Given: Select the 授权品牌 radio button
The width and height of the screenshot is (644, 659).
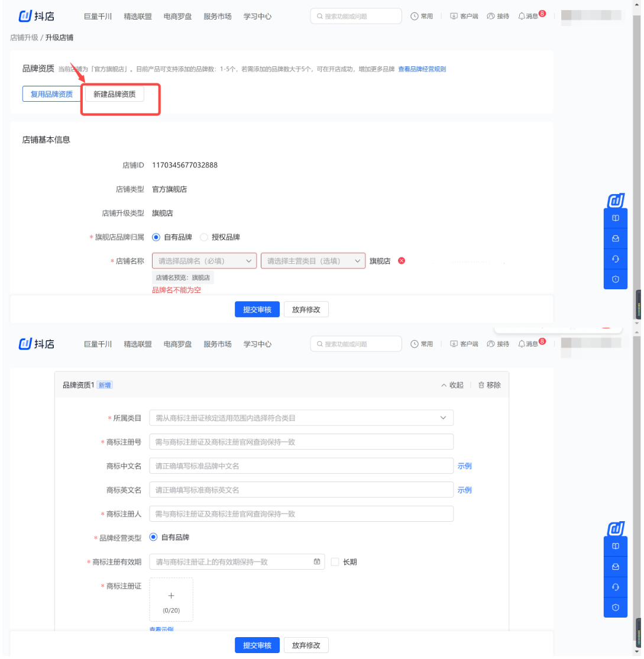Looking at the screenshot, I should tap(204, 237).
